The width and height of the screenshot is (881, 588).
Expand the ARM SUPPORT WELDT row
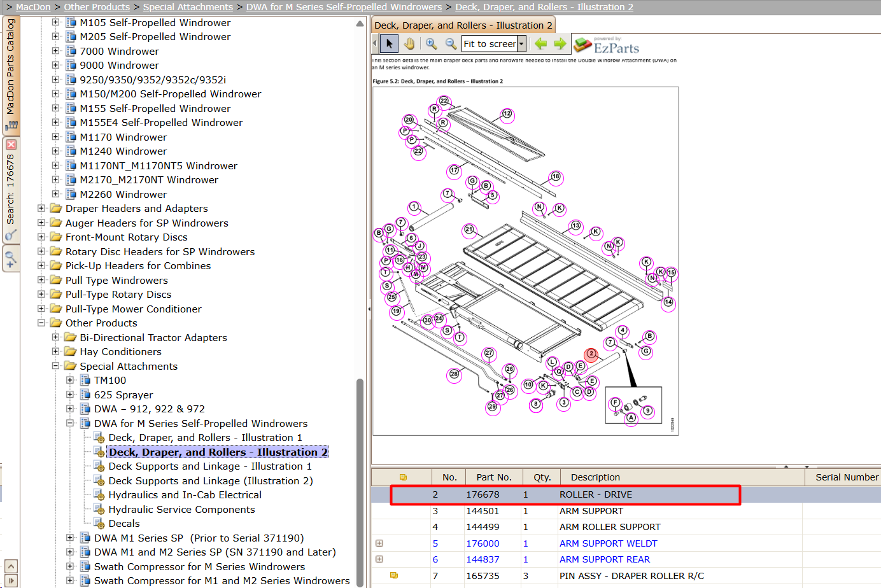(379, 543)
